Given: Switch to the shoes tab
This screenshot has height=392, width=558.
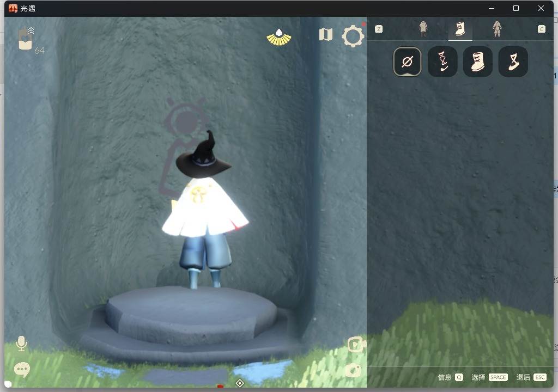Looking at the screenshot, I should [x=460, y=29].
